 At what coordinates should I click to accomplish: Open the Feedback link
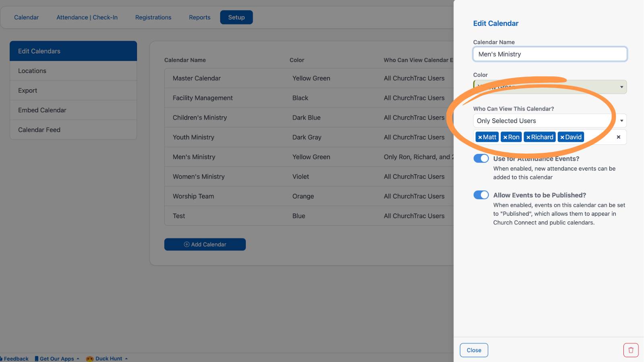[14, 358]
